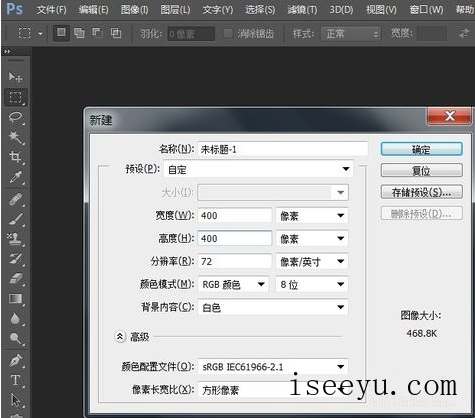Click the Reset (复位) button
475x418 pixels.
click(x=422, y=170)
